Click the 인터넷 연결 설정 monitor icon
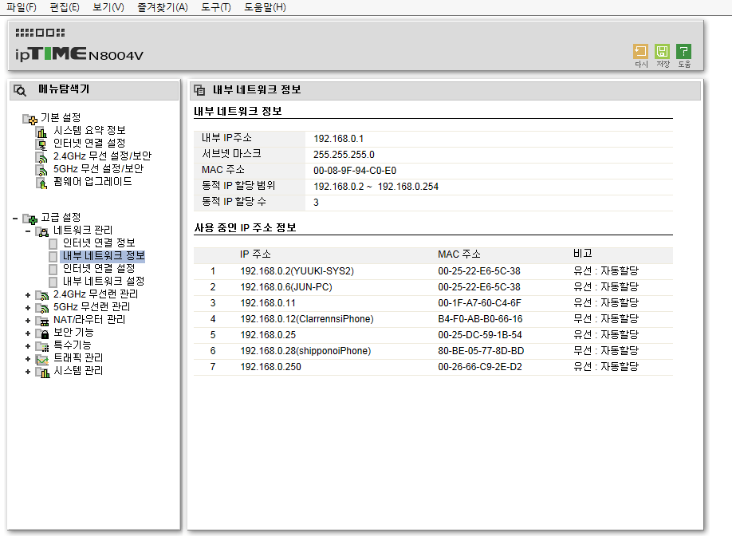 (42, 145)
